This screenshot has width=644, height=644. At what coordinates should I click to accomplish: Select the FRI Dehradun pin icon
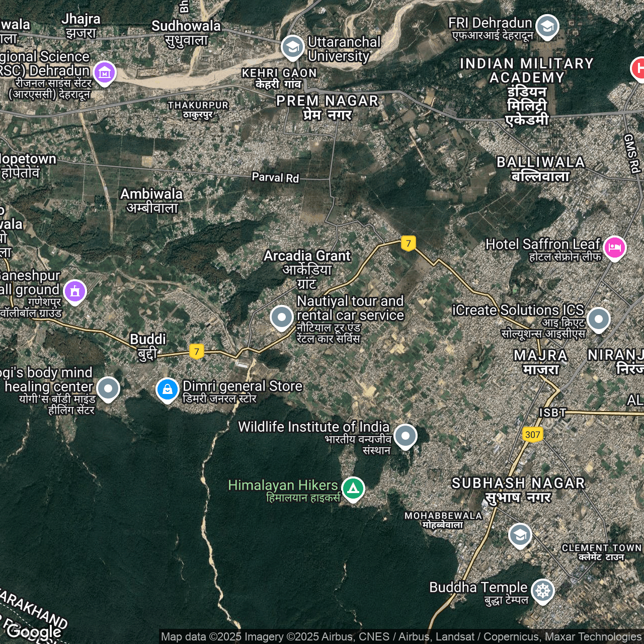(x=547, y=26)
